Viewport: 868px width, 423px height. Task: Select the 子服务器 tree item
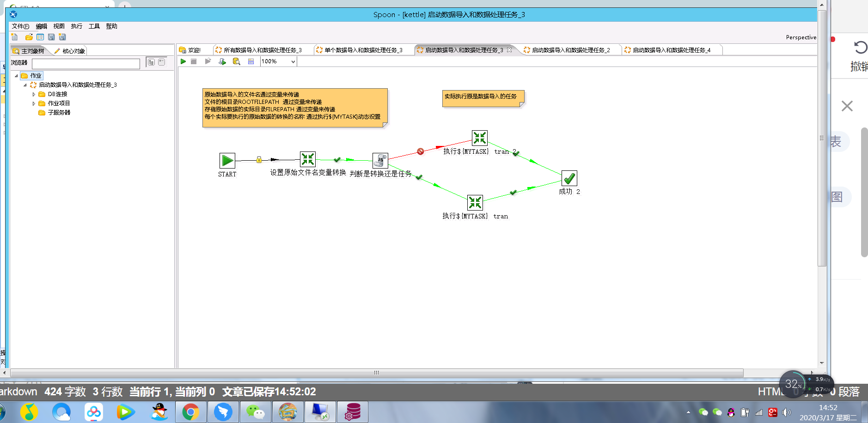59,113
